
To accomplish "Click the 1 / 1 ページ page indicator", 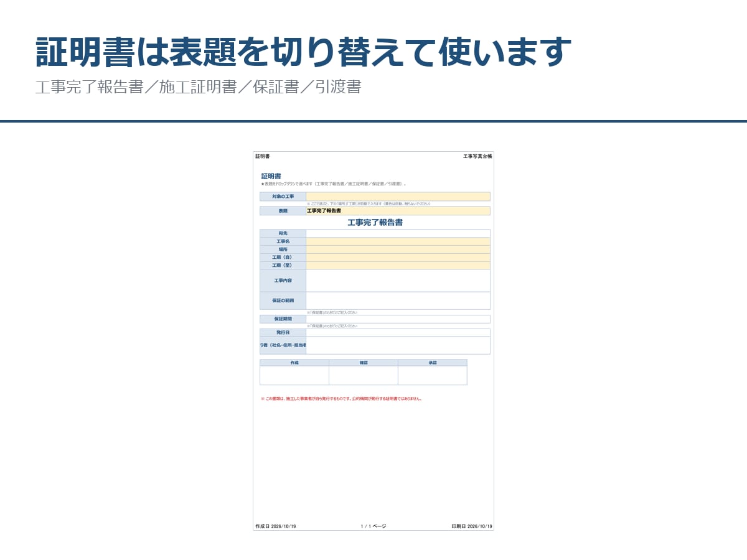I will pyautogui.click(x=374, y=526).
